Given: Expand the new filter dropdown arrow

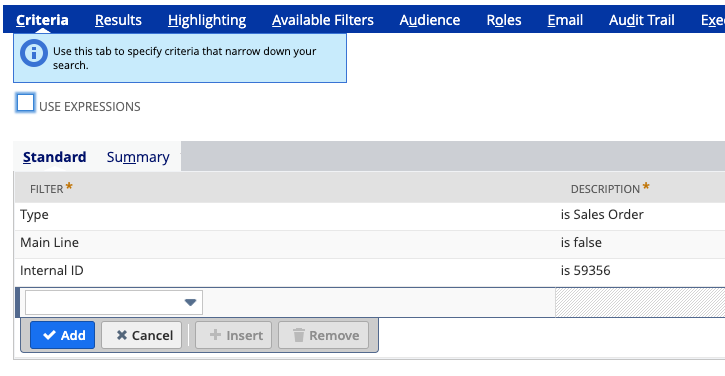Looking at the screenshot, I should [190, 302].
